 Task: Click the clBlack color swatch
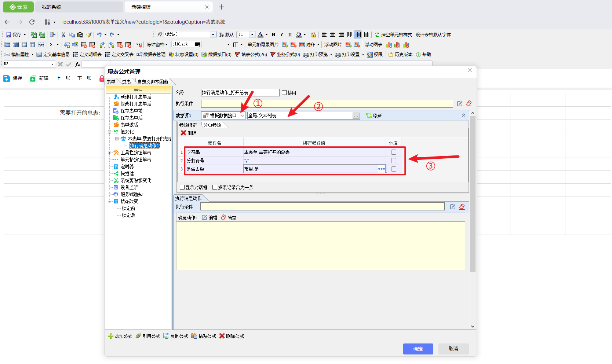(x=197, y=44)
